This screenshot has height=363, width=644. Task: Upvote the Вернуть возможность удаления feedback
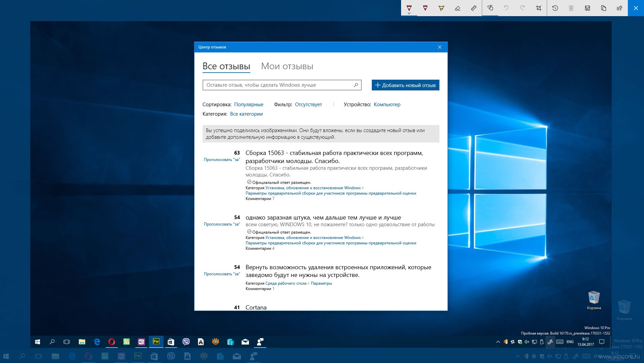click(x=222, y=274)
